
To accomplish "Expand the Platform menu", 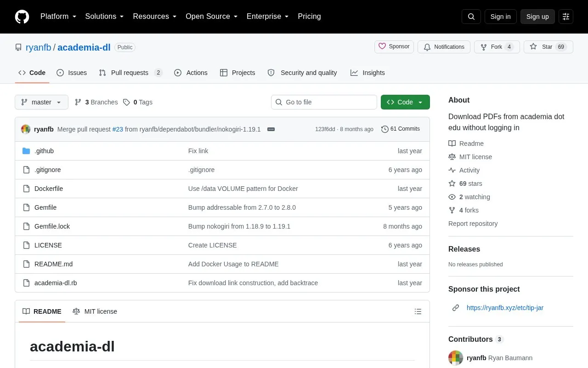I will click(x=58, y=17).
